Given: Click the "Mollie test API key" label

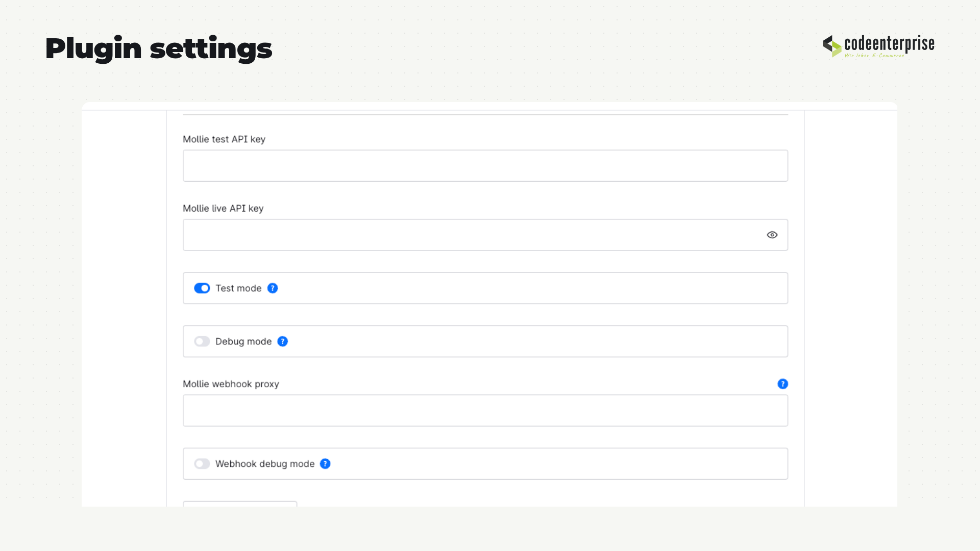Looking at the screenshot, I should coord(224,139).
